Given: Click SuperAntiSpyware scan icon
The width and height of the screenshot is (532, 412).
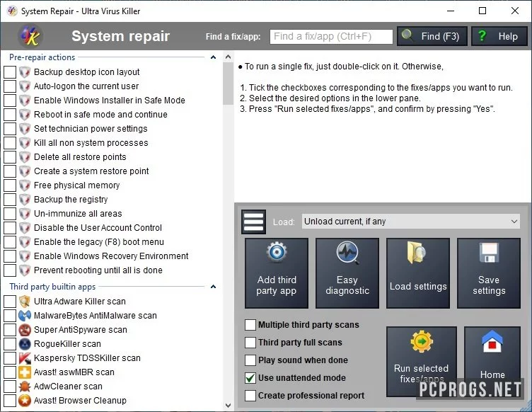Looking at the screenshot, I should click(25, 330).
